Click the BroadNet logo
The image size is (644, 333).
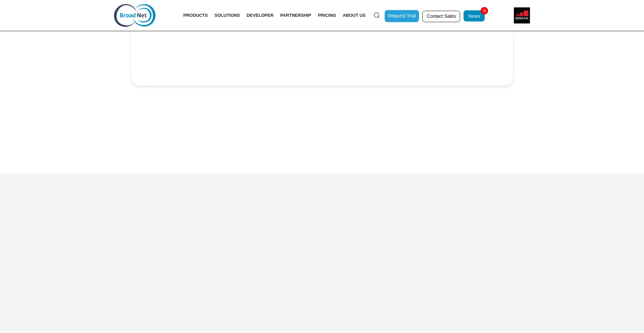(x=135, y=15)
